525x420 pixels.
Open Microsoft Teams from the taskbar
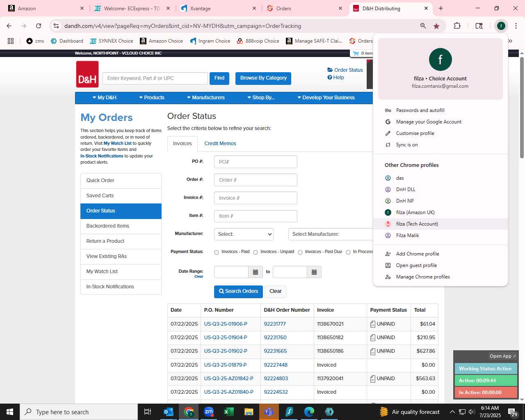269,412
